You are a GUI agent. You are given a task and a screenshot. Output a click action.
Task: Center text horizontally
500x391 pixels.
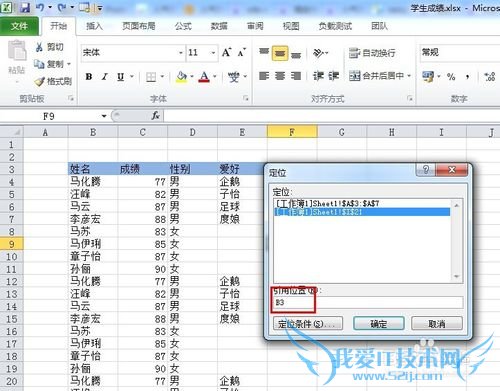[280, 76]
